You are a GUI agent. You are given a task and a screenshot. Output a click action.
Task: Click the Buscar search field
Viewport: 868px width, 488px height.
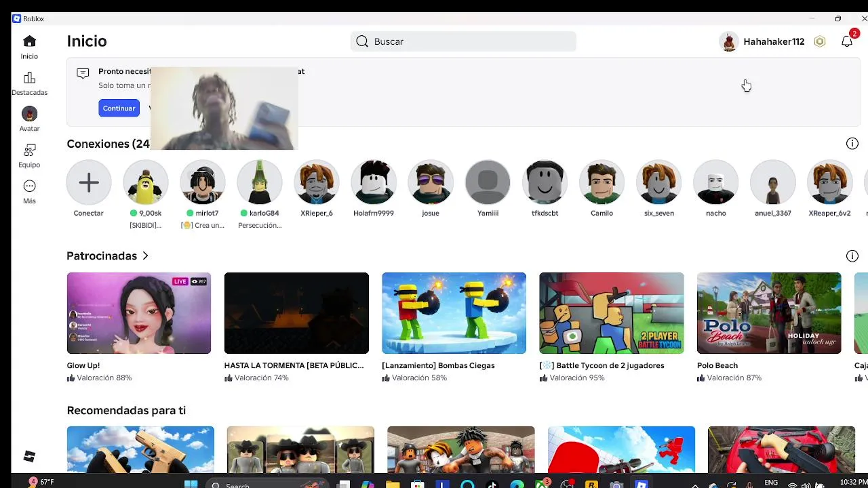(x=463, y=41)
